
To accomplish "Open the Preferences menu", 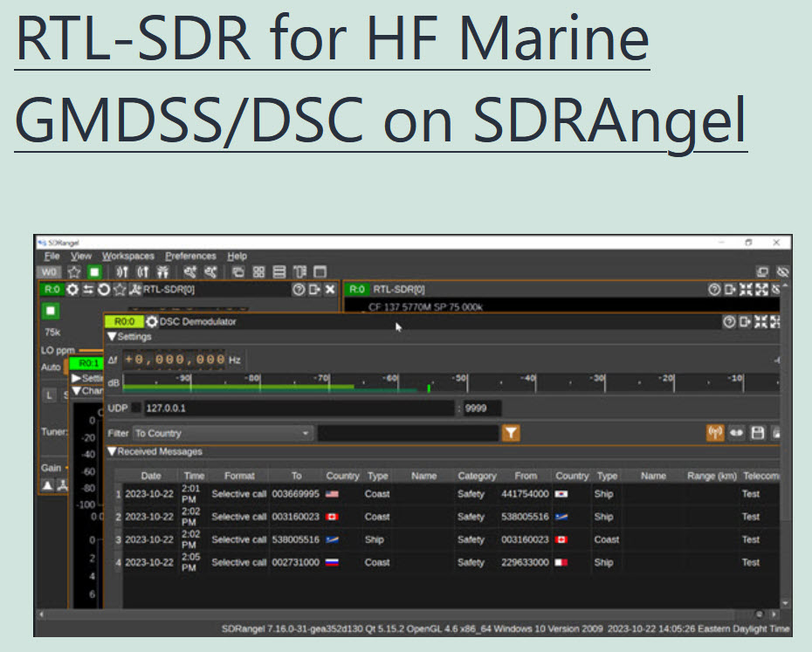I will coord(190,256).
